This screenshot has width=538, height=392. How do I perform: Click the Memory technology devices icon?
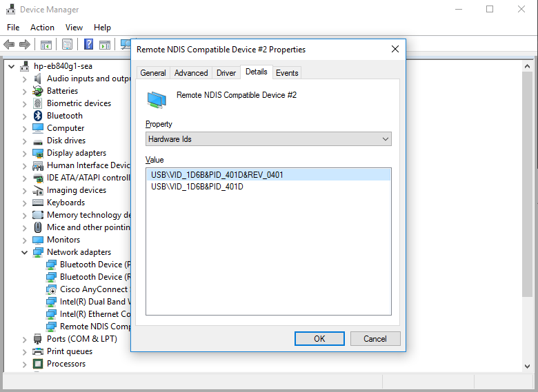pos(38,215)
